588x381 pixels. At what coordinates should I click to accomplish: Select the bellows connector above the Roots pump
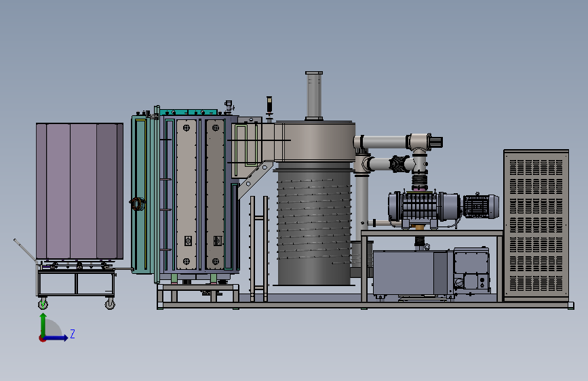tap(420, 182)
